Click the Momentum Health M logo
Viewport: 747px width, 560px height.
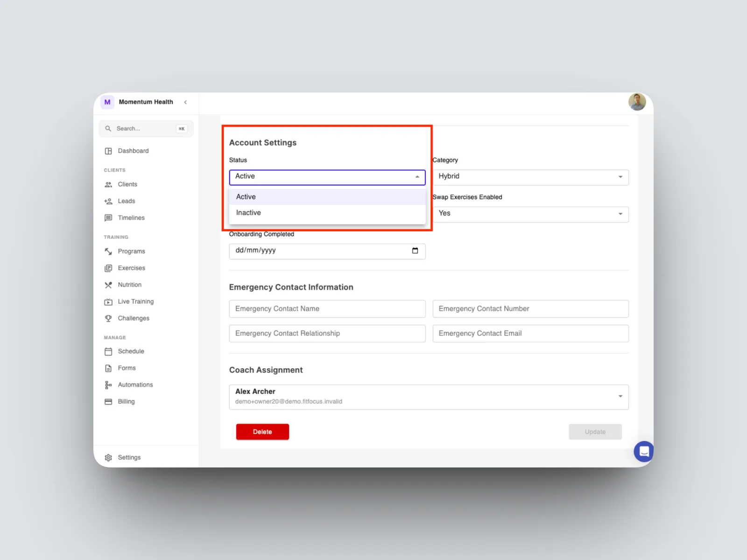point(107,102)
